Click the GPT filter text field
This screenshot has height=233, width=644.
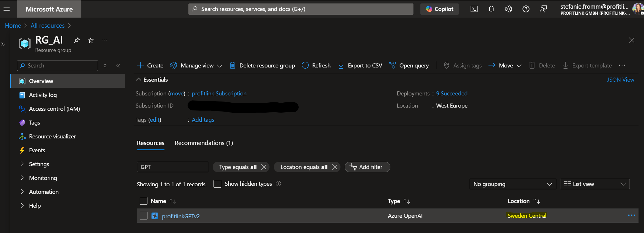(x=173, y=167)
